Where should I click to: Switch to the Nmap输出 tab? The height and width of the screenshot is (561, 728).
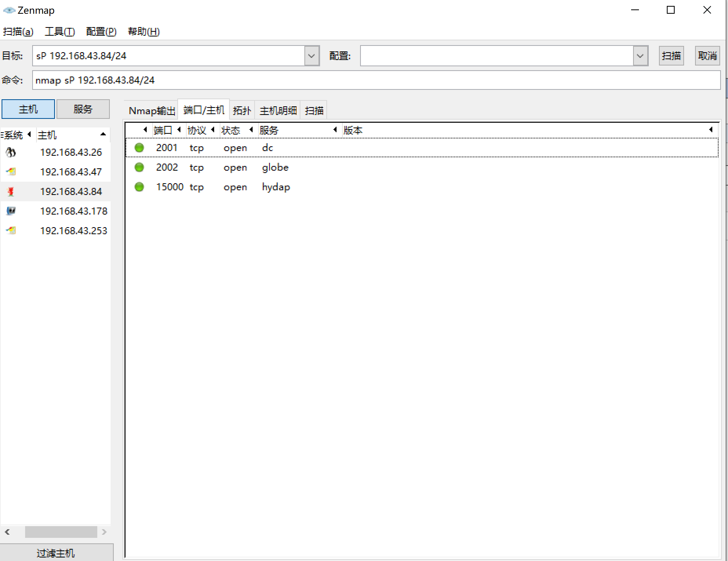(x=152, y=111)
